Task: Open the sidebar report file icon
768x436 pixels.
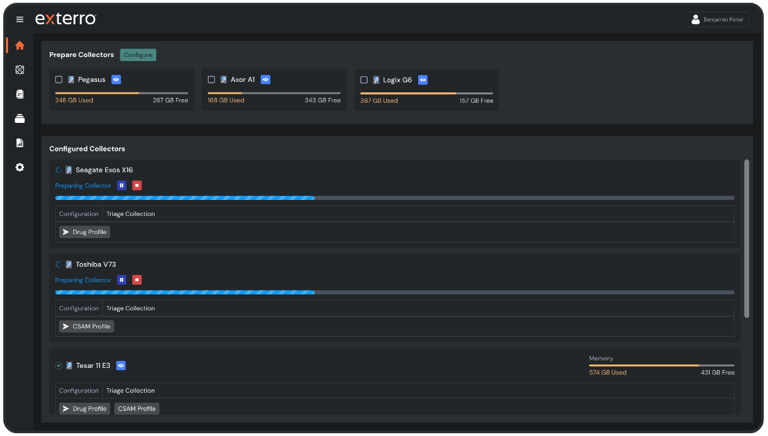Action: tap(20, 143)
